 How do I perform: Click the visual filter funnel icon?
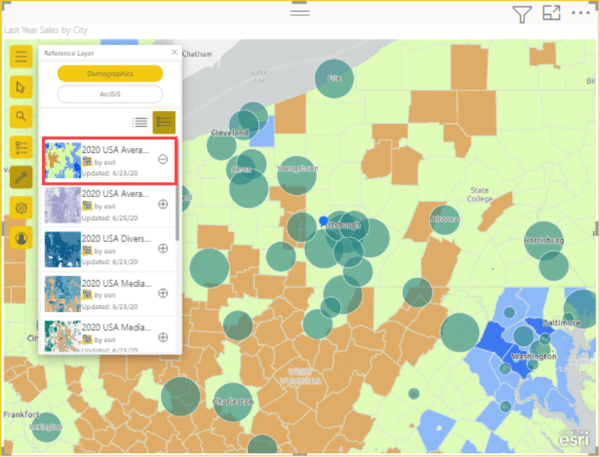tap(521, 14)
